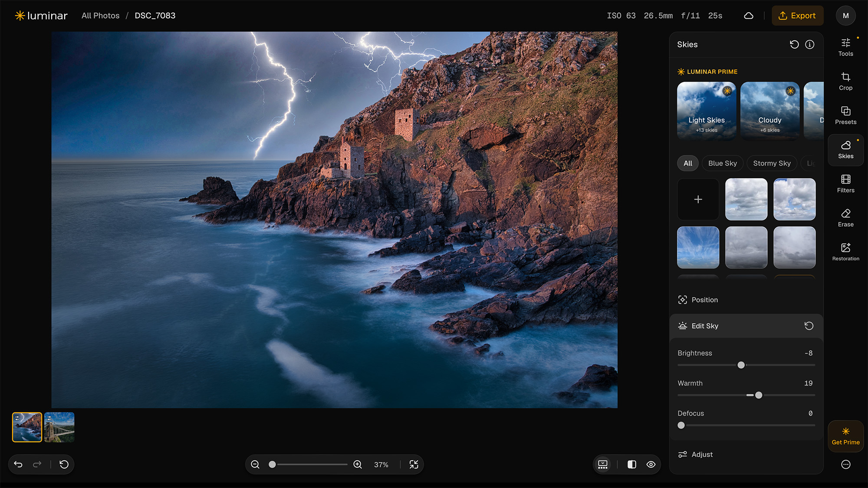Open the Filters panel
Image resolution: width=868 pixels, height=488 pixels.
point(845,184)
